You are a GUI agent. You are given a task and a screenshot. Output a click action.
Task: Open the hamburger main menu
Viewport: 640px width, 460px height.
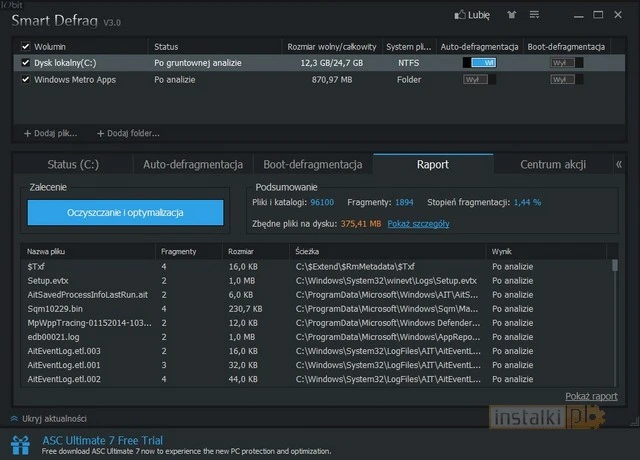pos(534,15)
